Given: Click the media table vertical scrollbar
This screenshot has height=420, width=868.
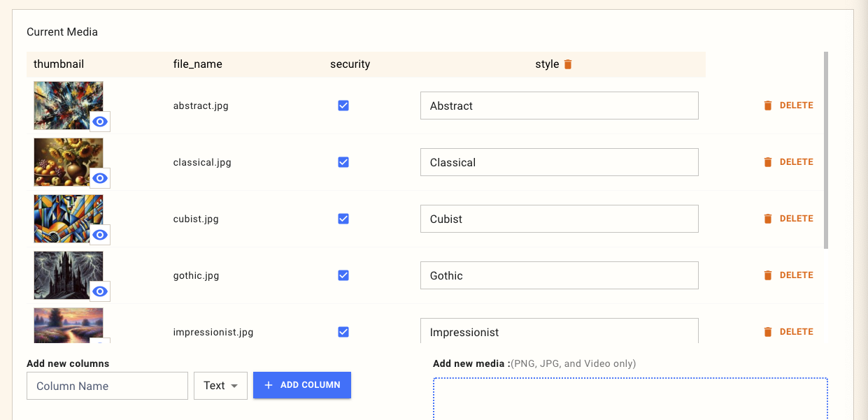Looking at the screenshot, I should (826, 150).
